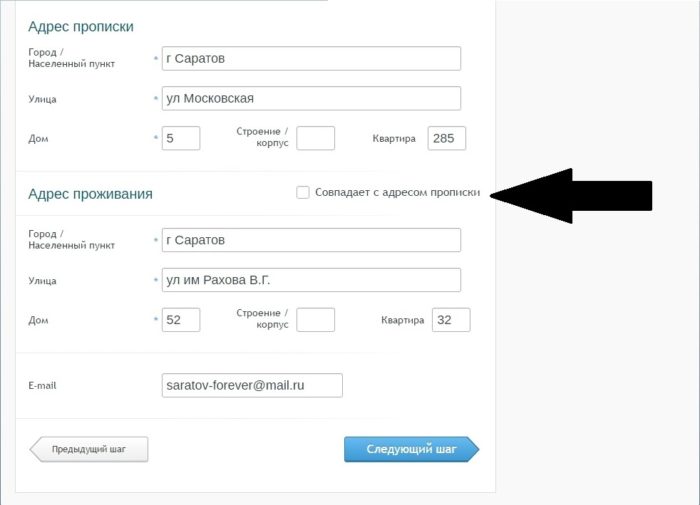Click the city field in the Адрес прописки section
Screen dimensions: 700x505
[x=310, y=59]
